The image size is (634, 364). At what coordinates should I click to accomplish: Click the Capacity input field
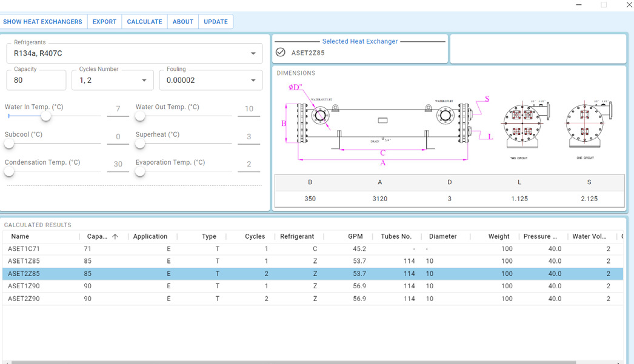coord(36,81)
